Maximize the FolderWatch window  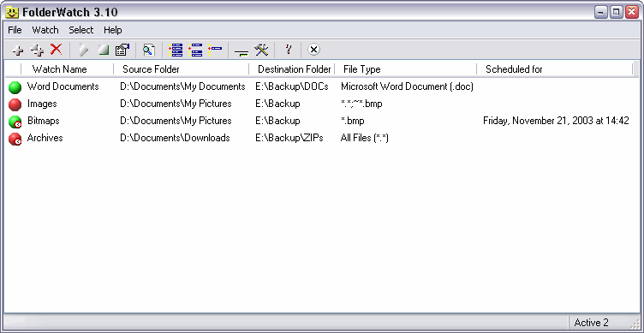point(616,12)
